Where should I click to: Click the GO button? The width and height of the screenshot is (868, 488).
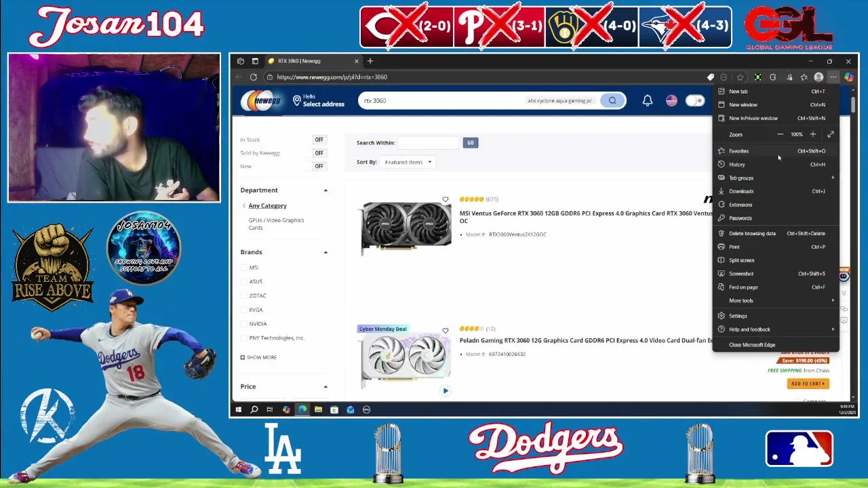[471, 143]
